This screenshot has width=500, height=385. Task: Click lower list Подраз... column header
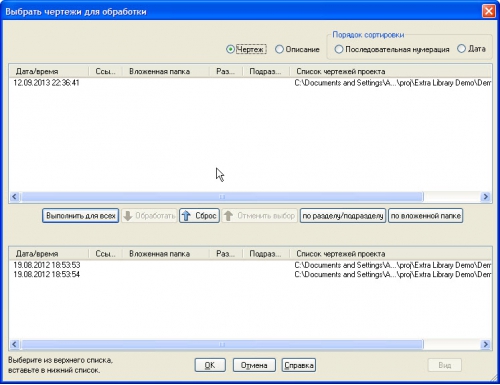coord(266,254)
